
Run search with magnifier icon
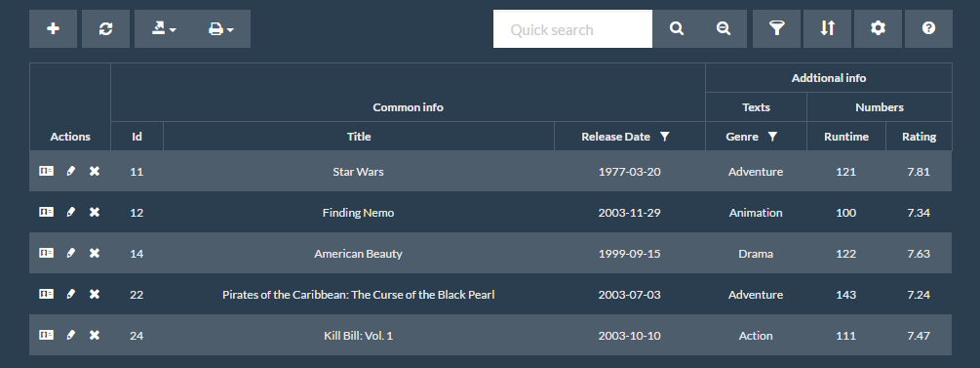pos(677,28)
